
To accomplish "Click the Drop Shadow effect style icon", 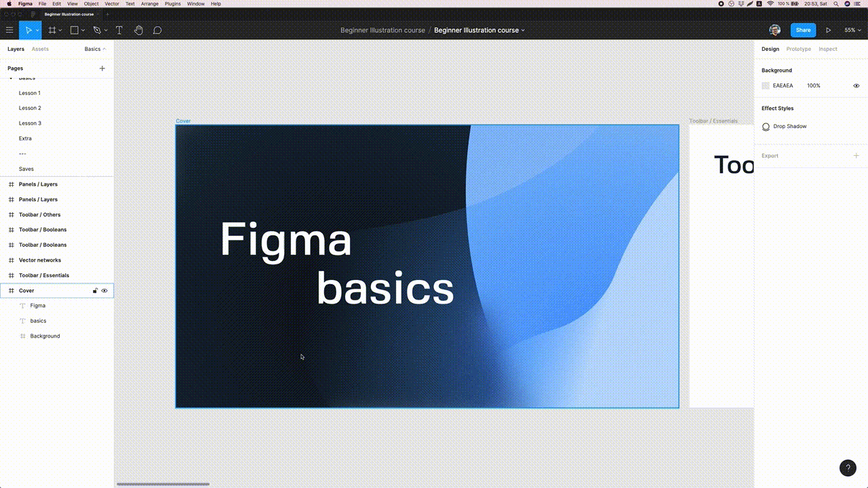I will pyautogui.click(x=766, y=127).
